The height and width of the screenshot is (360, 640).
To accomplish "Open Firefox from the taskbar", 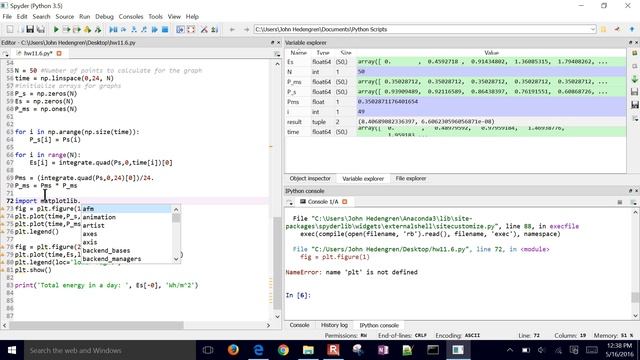I will (233, 350).
